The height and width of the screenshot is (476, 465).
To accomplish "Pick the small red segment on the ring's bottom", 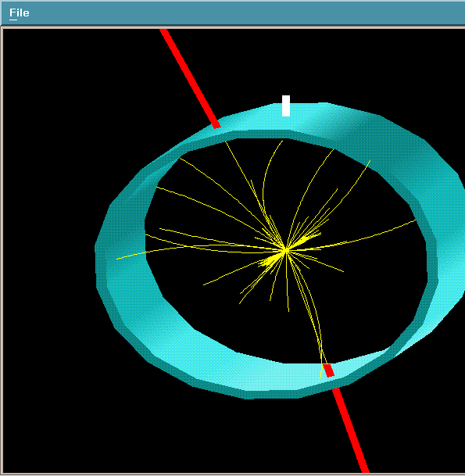I will coord(328,370).
